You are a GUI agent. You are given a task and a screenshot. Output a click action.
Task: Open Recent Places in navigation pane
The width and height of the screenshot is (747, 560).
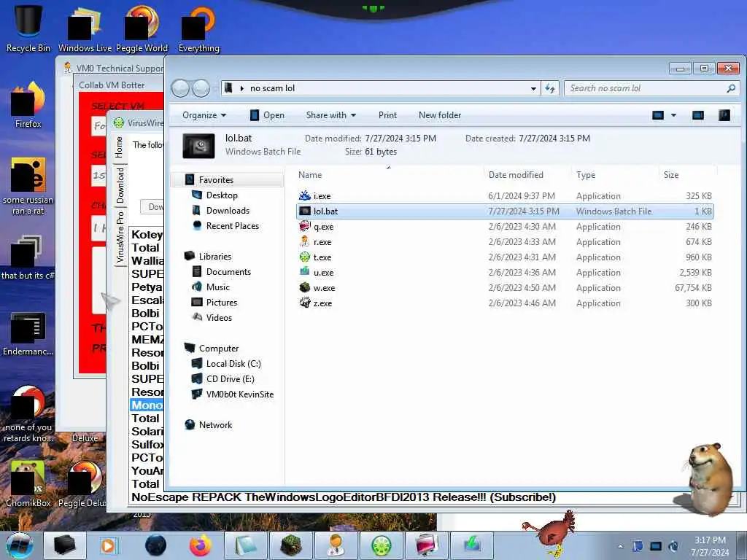pos(233,226)
